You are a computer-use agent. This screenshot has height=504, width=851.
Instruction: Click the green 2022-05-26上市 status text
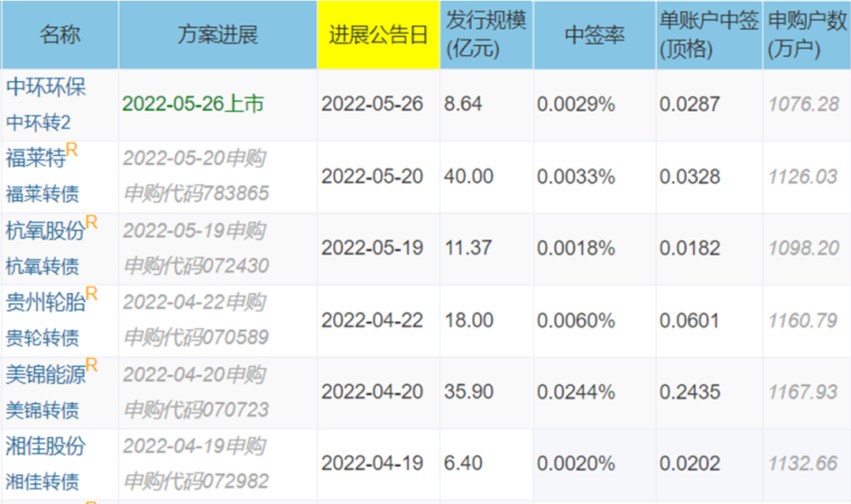click(x=193, y=104)
